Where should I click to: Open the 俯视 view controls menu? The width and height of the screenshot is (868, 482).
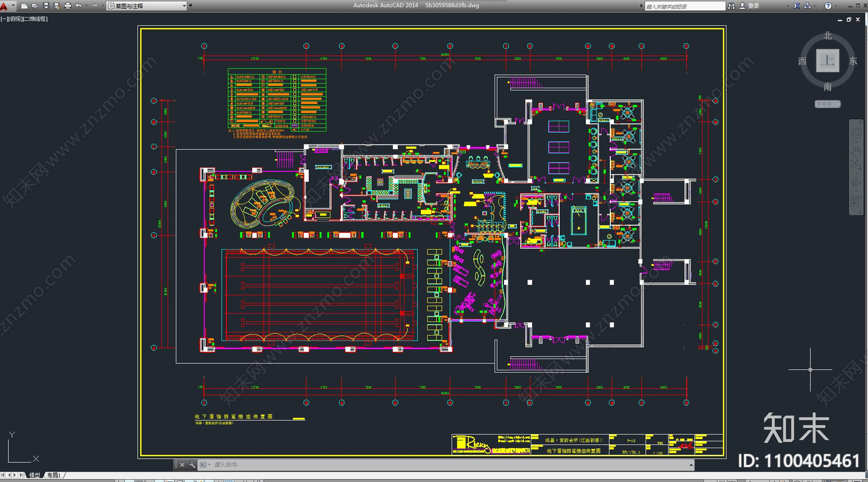pos(15,19)
